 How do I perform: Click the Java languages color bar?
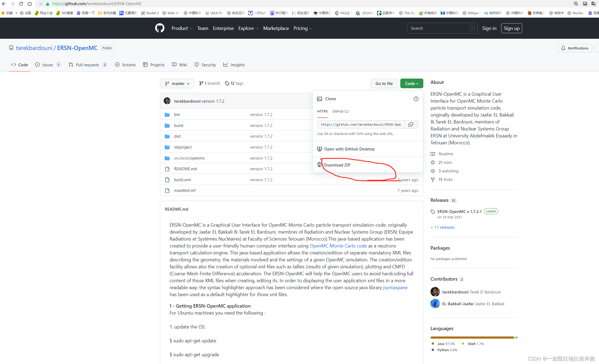click(472, 337)
